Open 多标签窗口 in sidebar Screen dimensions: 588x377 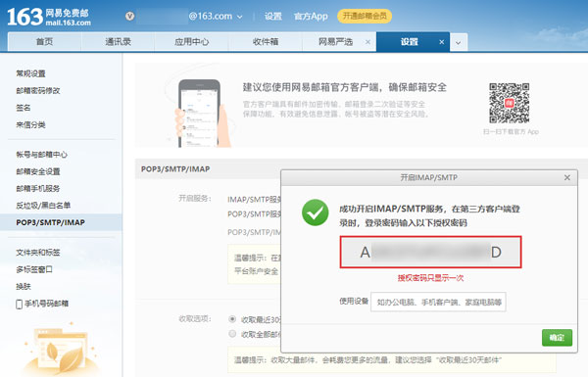(x=34, y=269)
